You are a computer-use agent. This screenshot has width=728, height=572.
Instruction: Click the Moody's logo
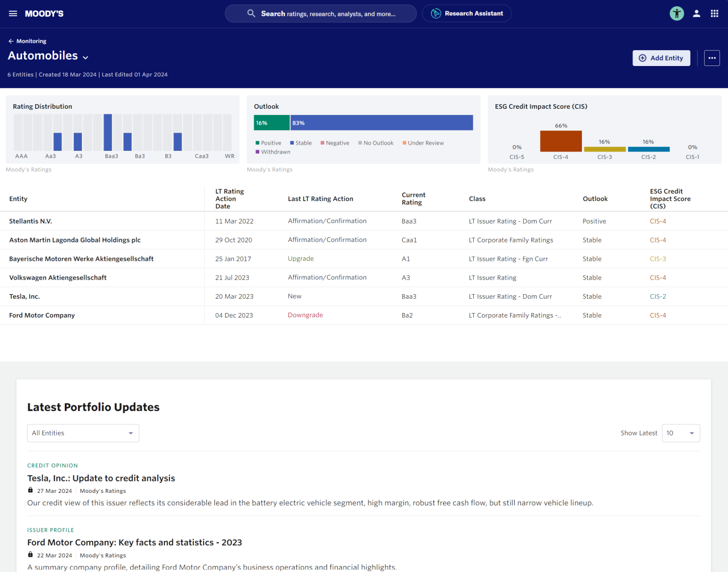click(x=44, y=14)
